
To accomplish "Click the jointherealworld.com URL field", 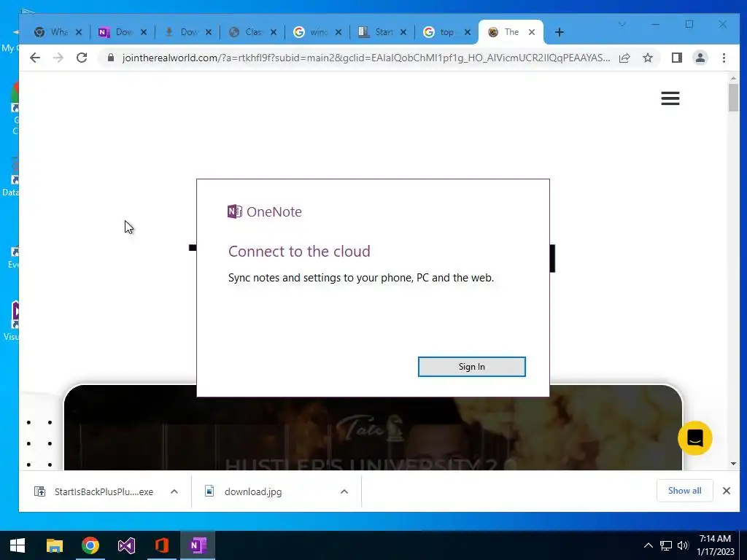I will (366, 58).
